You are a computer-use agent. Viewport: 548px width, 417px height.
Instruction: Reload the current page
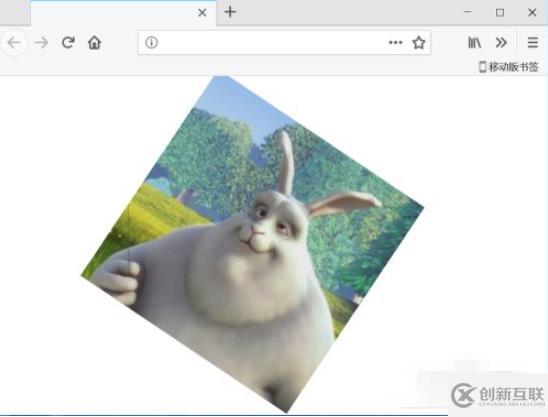tap(68, 43)
